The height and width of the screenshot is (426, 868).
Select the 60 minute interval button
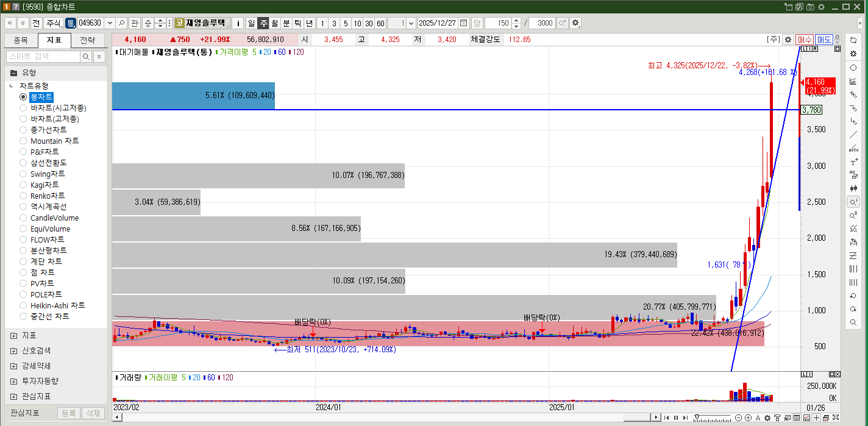point(380,23)
